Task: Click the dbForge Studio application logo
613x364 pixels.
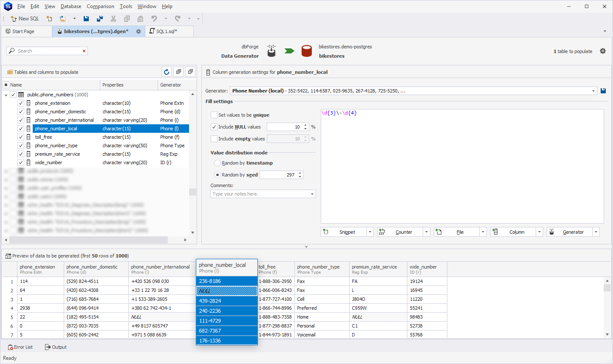Action: [8, 6]
